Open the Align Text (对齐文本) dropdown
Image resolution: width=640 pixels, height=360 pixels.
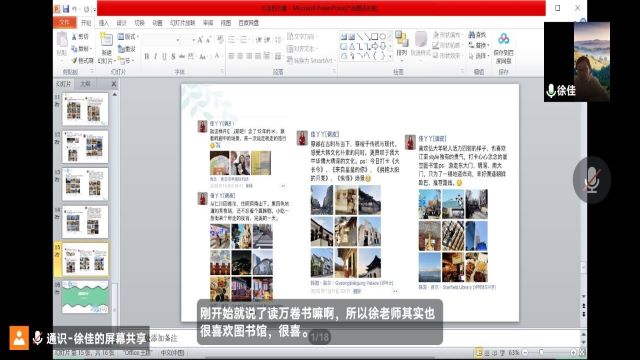pyautogui.click(x=302, y=49)
